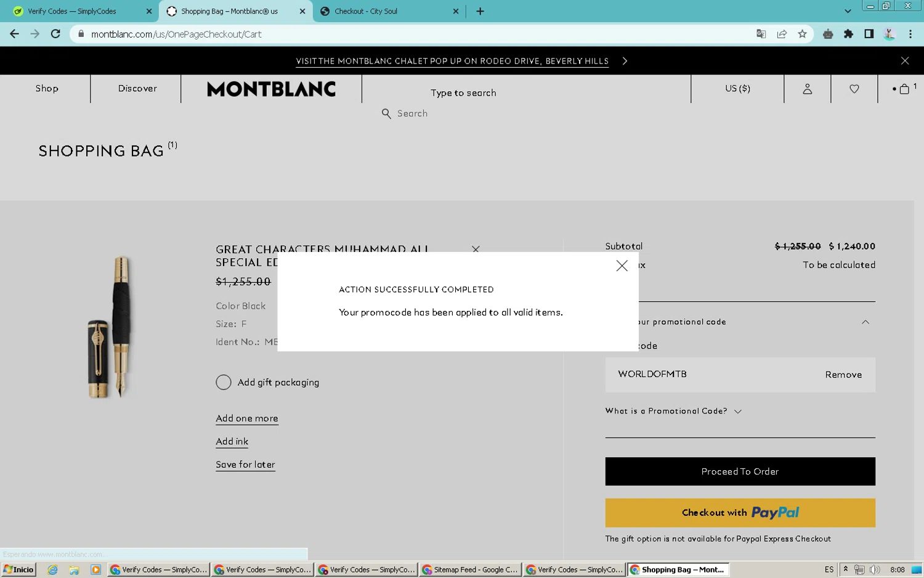Go to next announcement with arrow
This screenshot has height=578, width=924.
[x=625, y=60]
